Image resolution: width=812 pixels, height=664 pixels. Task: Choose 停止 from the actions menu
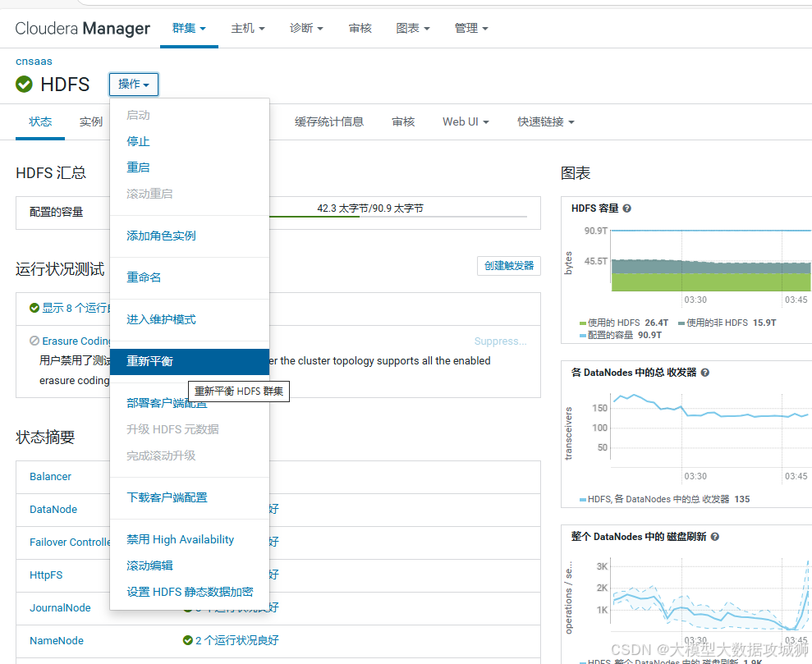190,141
